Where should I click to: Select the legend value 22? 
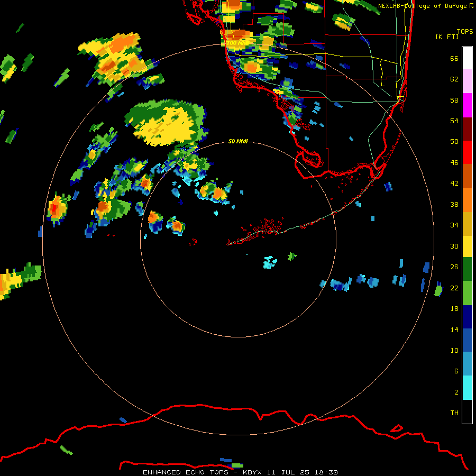pos(454,288)
